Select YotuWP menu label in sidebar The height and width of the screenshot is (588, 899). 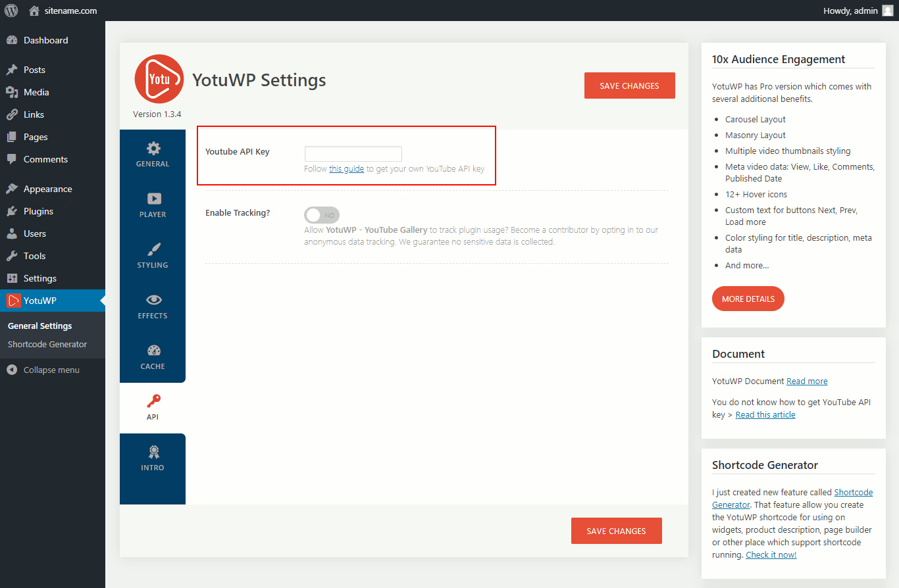[40, 301]
